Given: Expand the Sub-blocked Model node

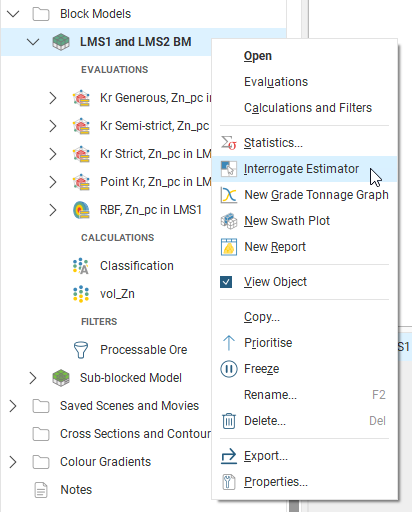Looking at the screenshot, I should pyautogui.click(x=33, y=378).
